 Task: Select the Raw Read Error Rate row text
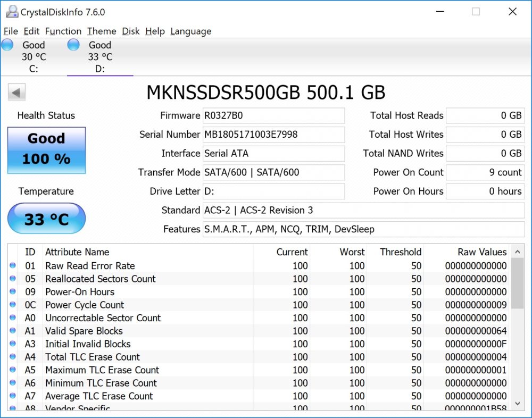(x=90, y=266)
